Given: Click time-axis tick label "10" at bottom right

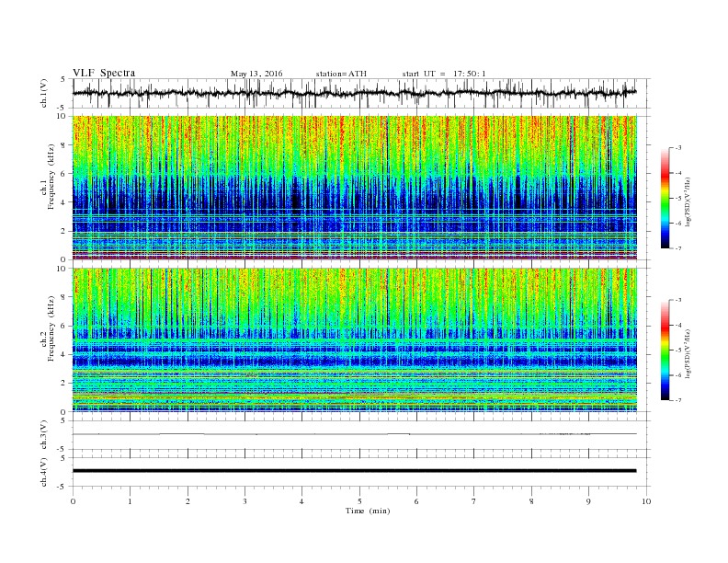Looking at the screenshot, I should tap(646, 501).
